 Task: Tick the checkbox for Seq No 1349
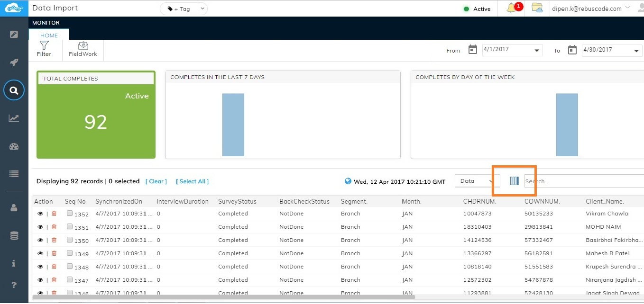click(x=70, y=253)
